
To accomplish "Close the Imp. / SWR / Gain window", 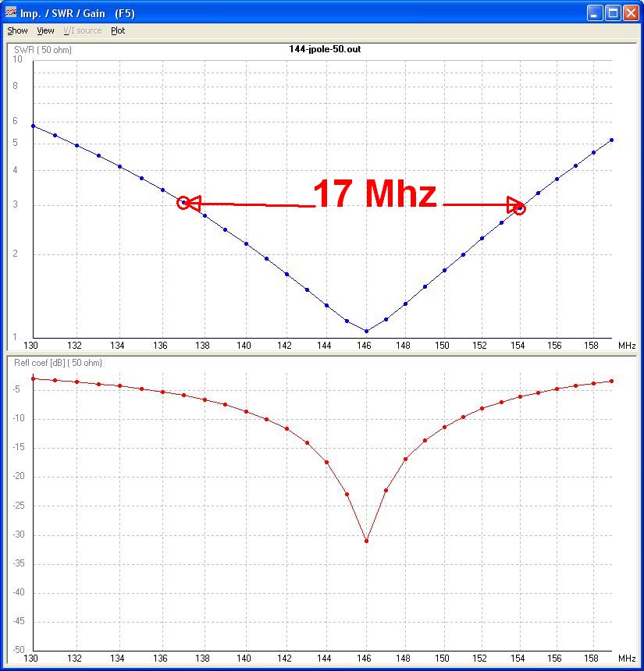I will 631,13.
